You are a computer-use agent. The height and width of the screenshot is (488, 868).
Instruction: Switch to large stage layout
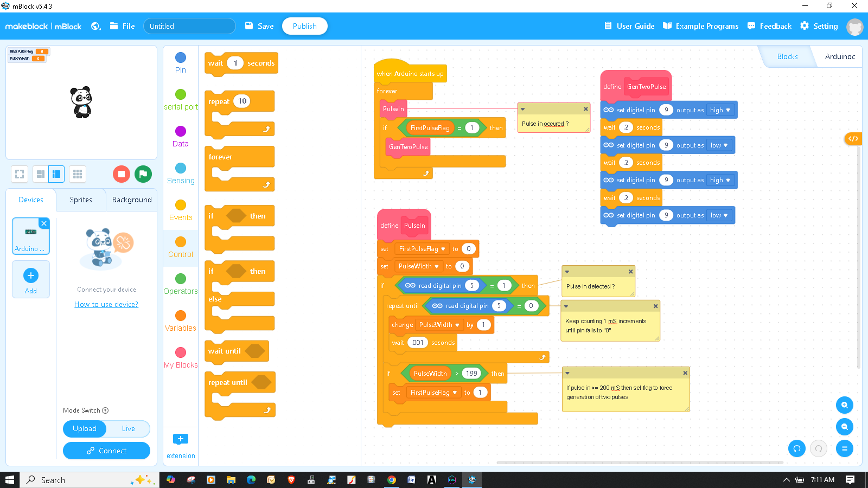(56, 174)
